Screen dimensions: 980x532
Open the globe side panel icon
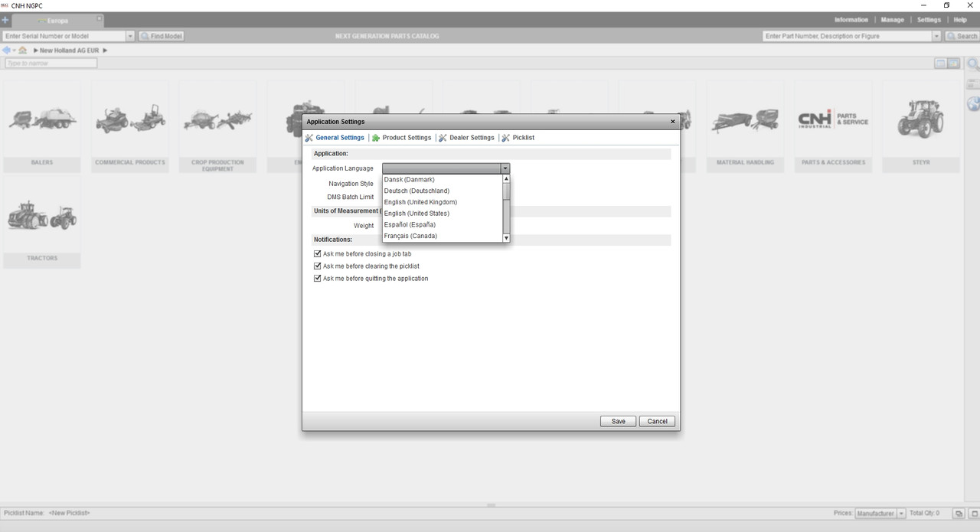point(973,103)
